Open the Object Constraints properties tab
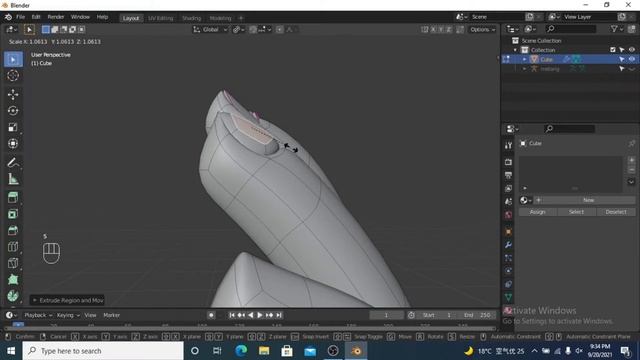 coord(508,284)
